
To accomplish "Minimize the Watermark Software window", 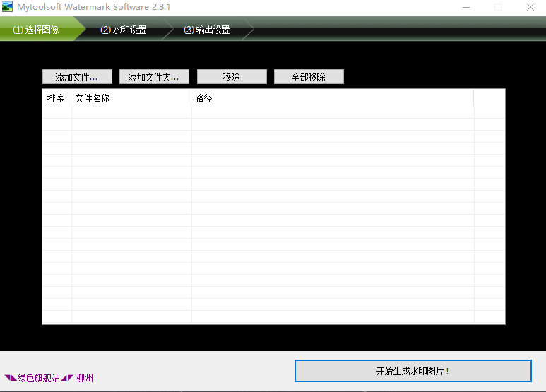I will (x=466, y=7).
